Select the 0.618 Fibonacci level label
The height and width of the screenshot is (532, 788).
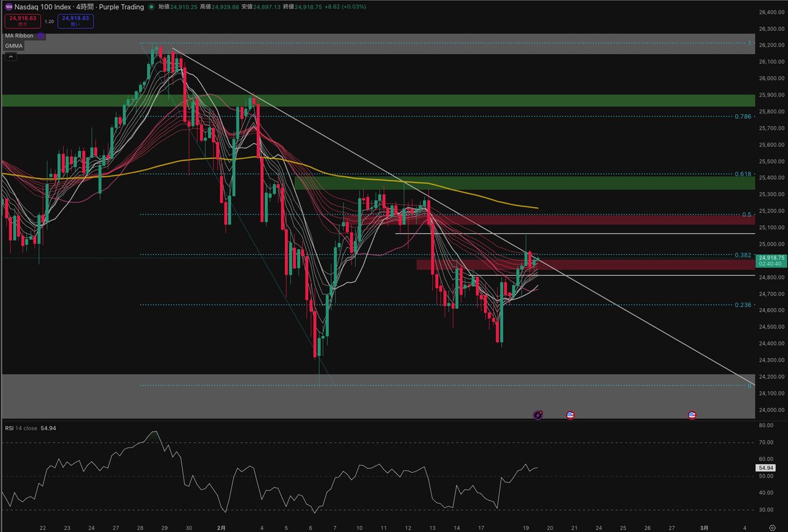(743, 174)
